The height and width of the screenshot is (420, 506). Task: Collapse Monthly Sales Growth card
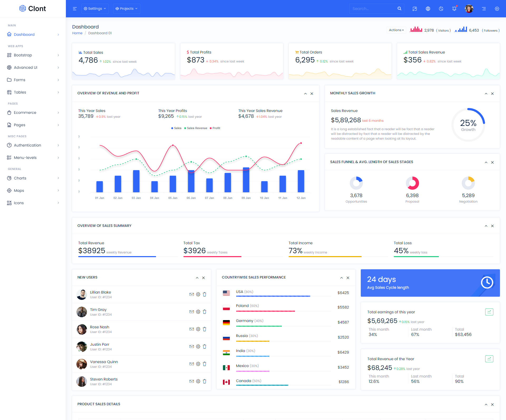coord(486,94)
